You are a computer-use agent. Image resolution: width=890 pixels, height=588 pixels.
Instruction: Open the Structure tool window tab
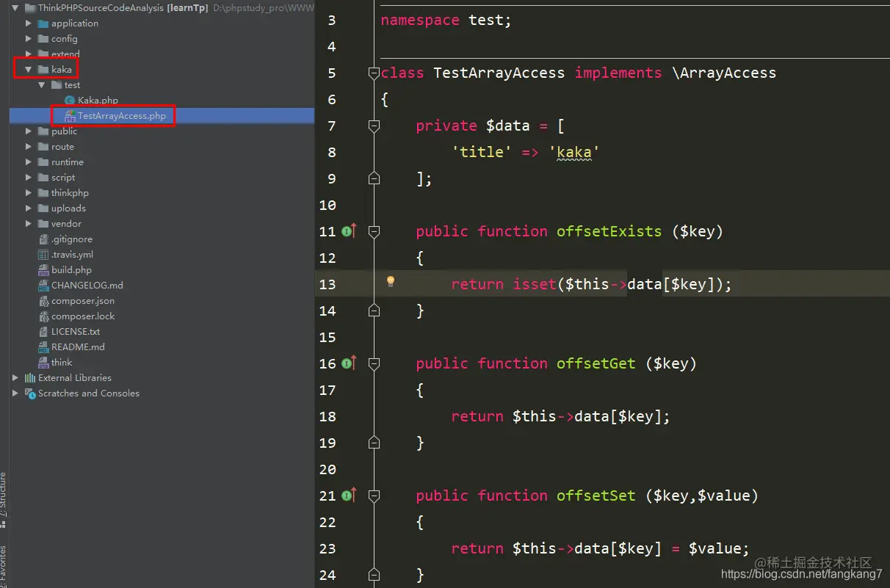pyautogui.click(x=4, y=501)
